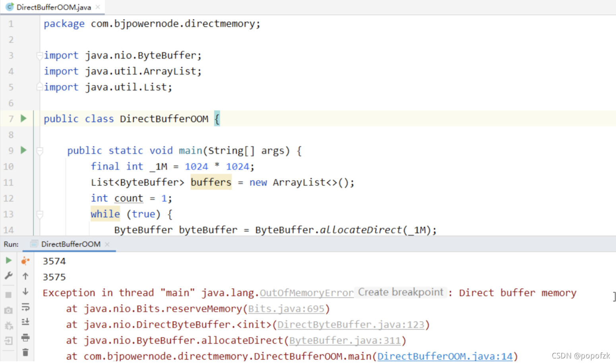
Task: Click the console output line '3574'
Action: (x=54, y=261)
